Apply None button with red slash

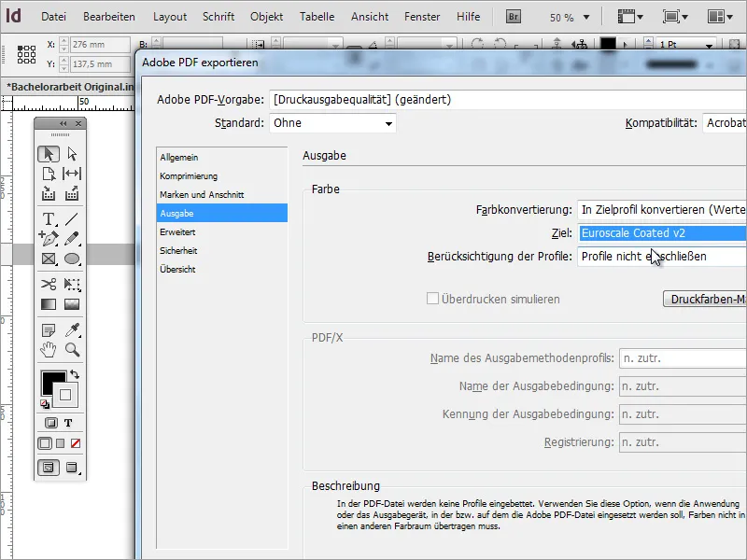point(76,443)
